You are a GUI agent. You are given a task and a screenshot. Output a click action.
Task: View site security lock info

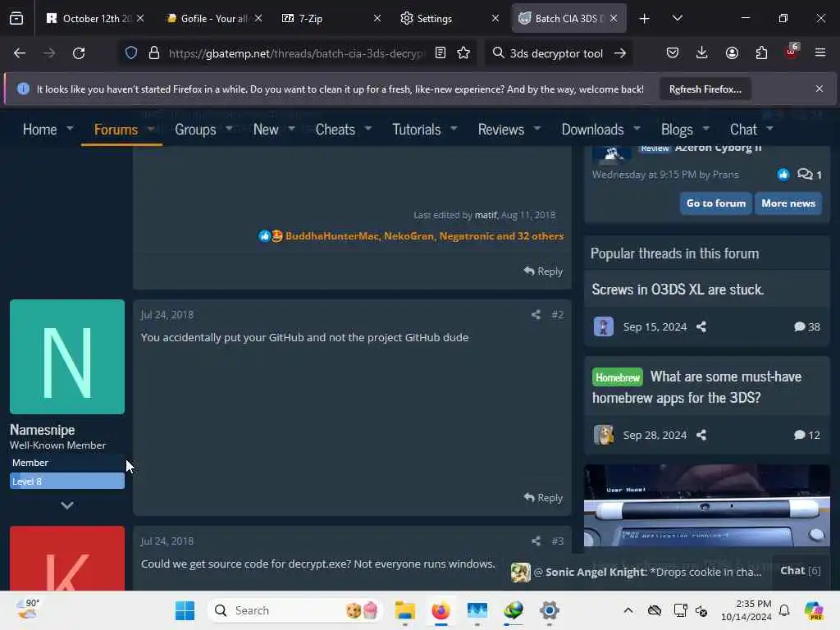154,53
